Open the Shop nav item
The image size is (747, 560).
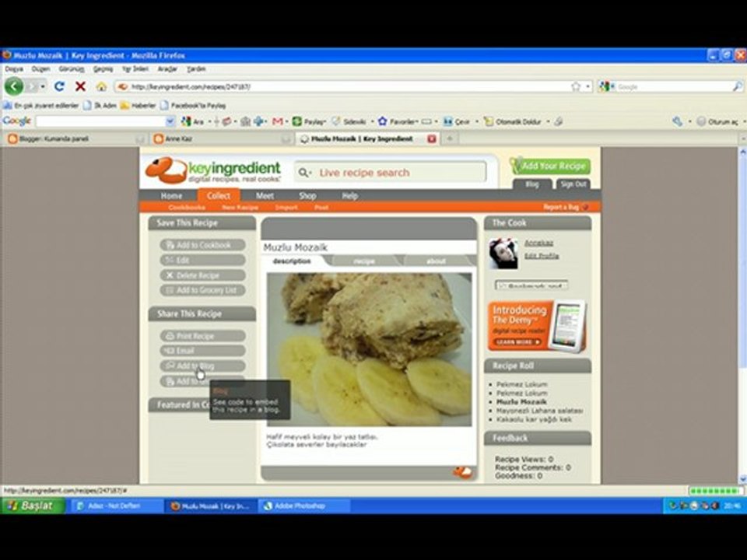coord(307,196)
